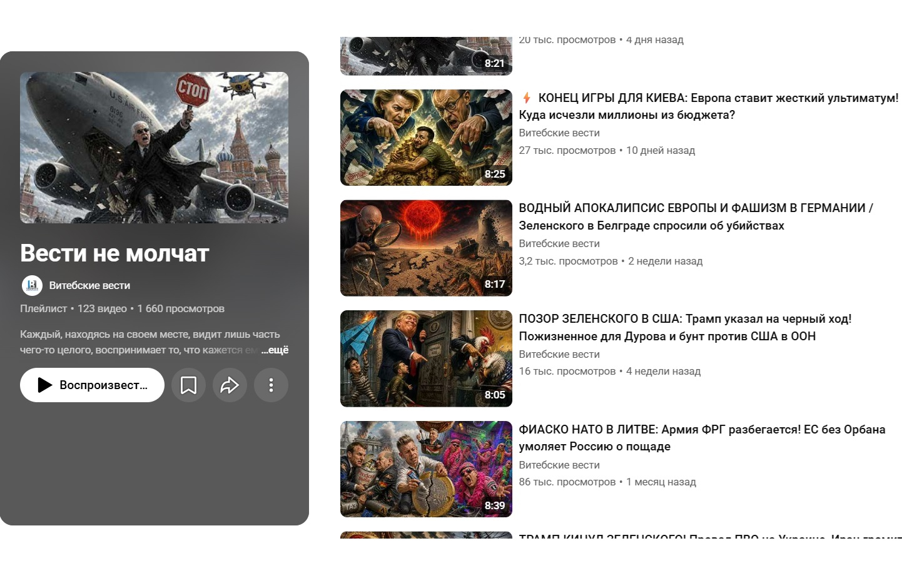Play the 8:17 video thumbnail

(426, 248)
